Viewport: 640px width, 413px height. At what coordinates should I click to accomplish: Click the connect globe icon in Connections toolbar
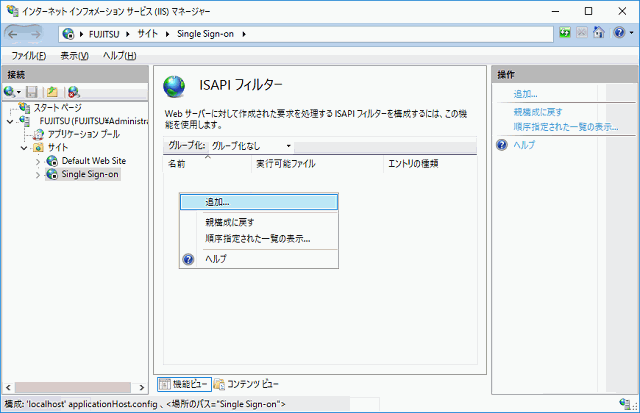[x=9, y=92]
